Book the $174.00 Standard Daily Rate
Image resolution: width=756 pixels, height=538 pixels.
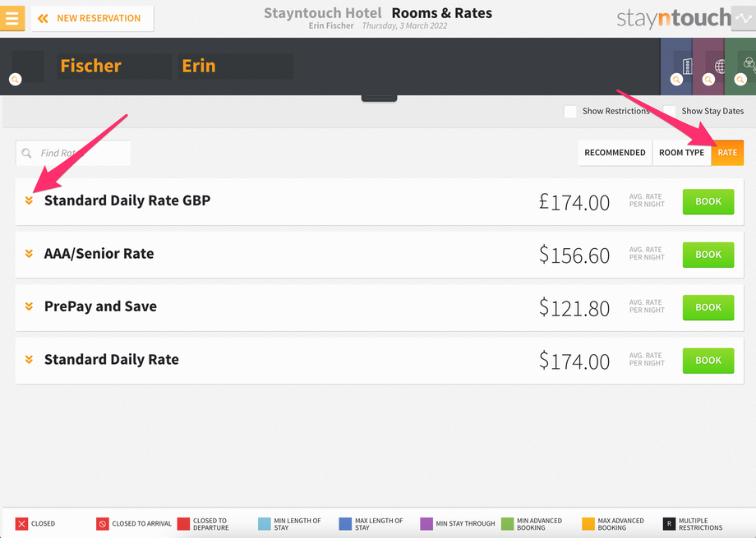tap(708, 361)
